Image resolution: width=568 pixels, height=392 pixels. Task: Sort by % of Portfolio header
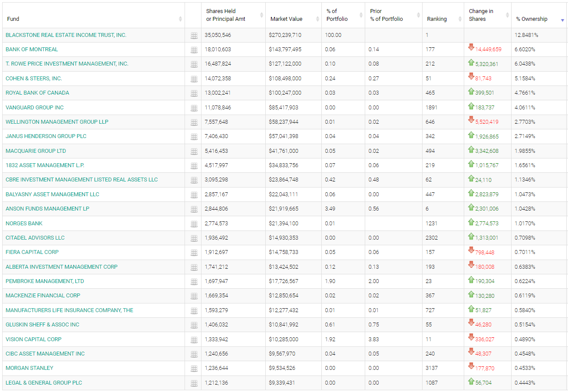343,15
